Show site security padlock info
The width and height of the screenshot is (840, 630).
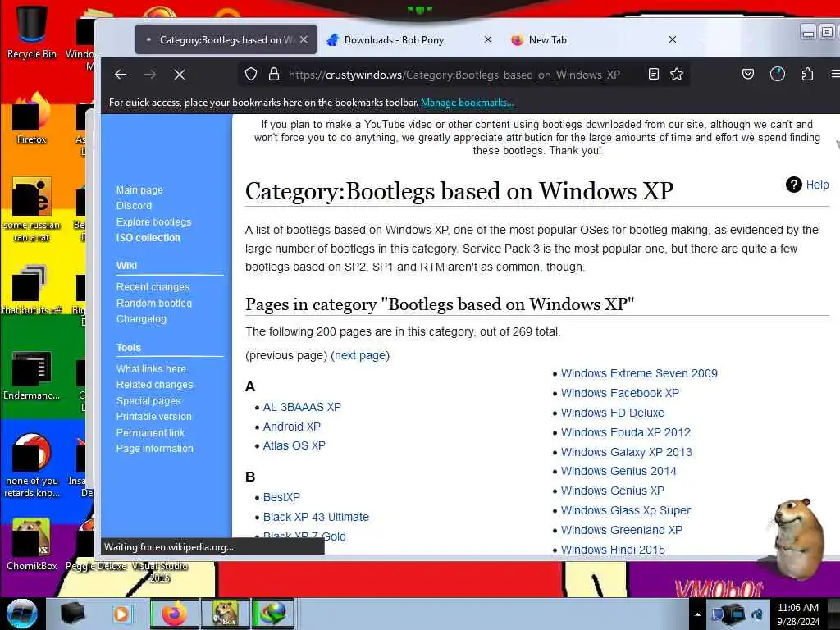pos(274,74)
